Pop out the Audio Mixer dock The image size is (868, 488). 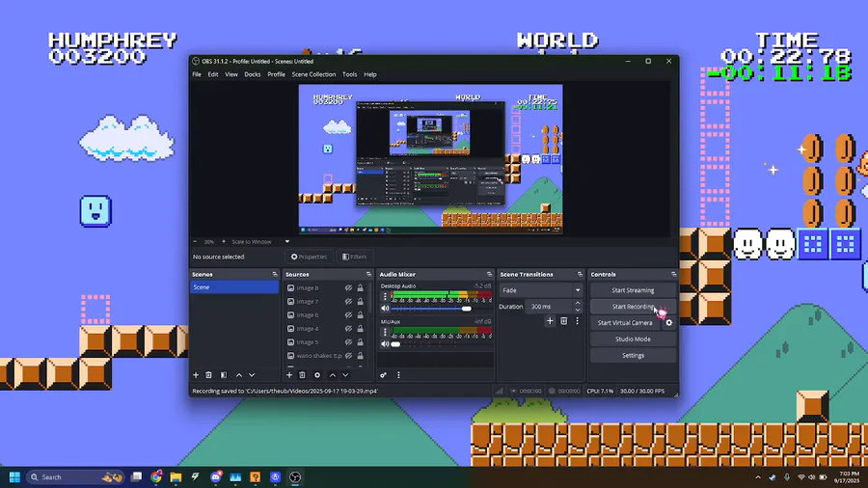click(x=489, y=275)
